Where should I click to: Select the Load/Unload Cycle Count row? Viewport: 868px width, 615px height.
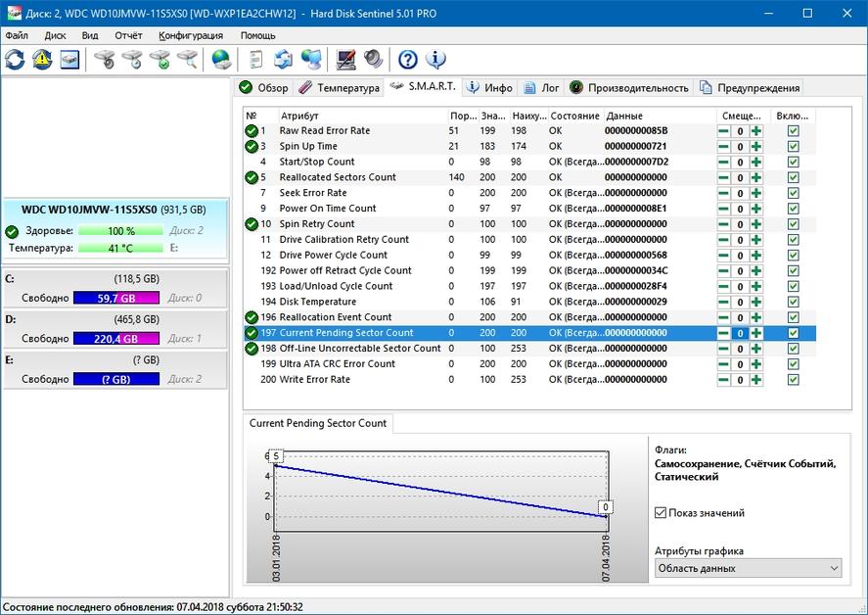point(529,287)
